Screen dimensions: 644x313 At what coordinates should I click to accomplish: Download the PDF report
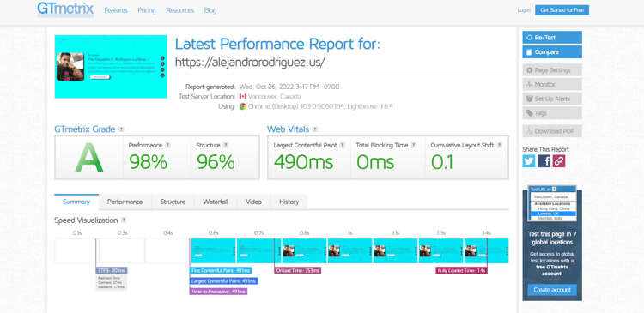(552, 131)
